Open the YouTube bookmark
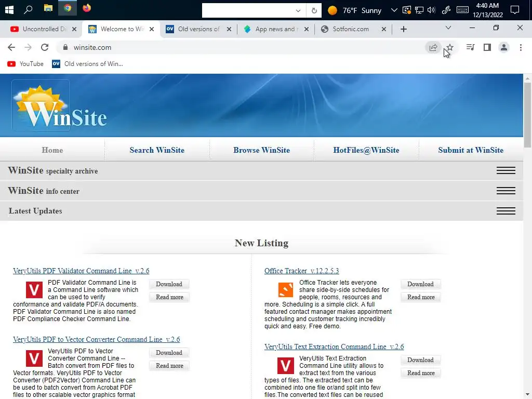This screenshot has width=532, height=399. [x=25, y=64]
